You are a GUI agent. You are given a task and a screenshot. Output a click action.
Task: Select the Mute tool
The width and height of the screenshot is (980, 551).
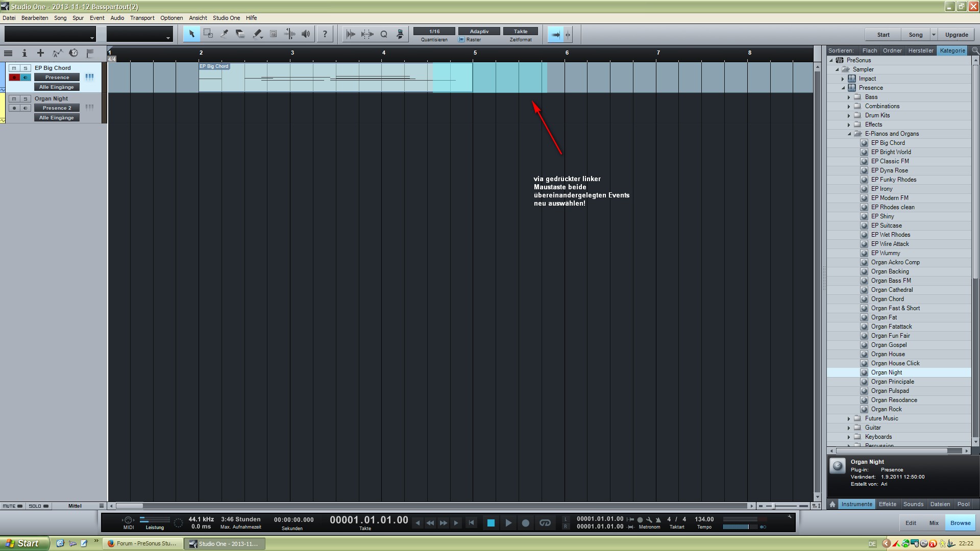274,34
